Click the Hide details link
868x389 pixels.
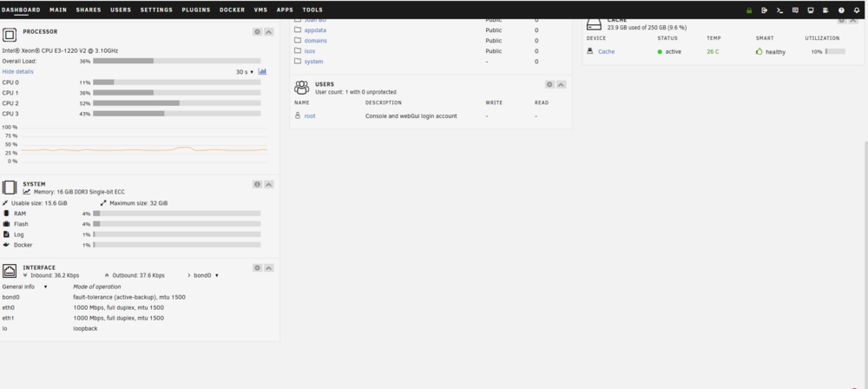(x=17, y=71)
